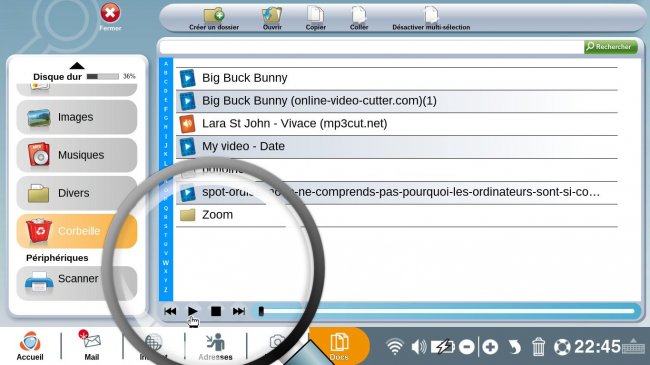Jump to letter Z in alphabet index
The width and height of the screenshot is (650, 365).
coord(166,290)
